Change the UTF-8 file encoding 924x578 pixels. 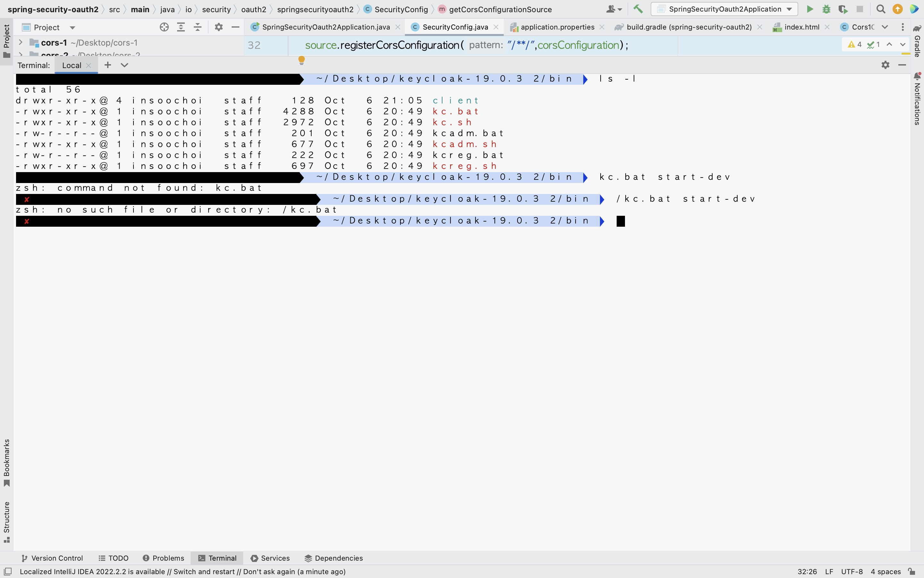[852, 572]
